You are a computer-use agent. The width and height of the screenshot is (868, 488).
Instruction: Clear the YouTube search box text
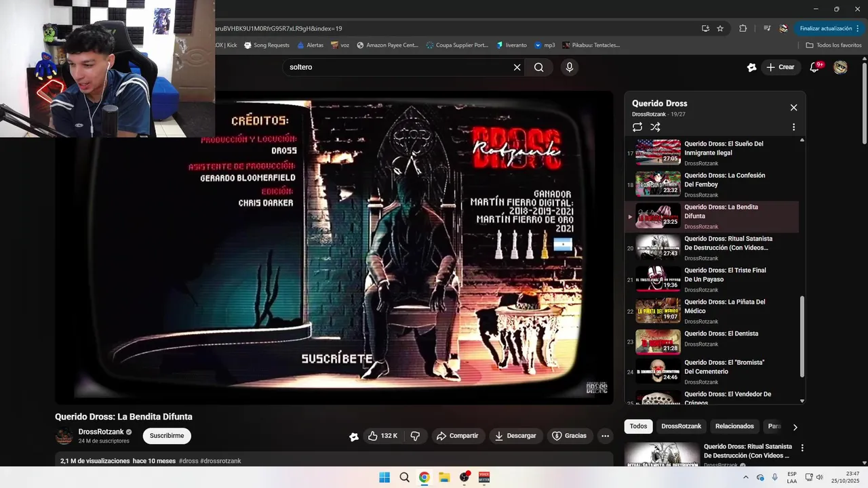(517, 67)
